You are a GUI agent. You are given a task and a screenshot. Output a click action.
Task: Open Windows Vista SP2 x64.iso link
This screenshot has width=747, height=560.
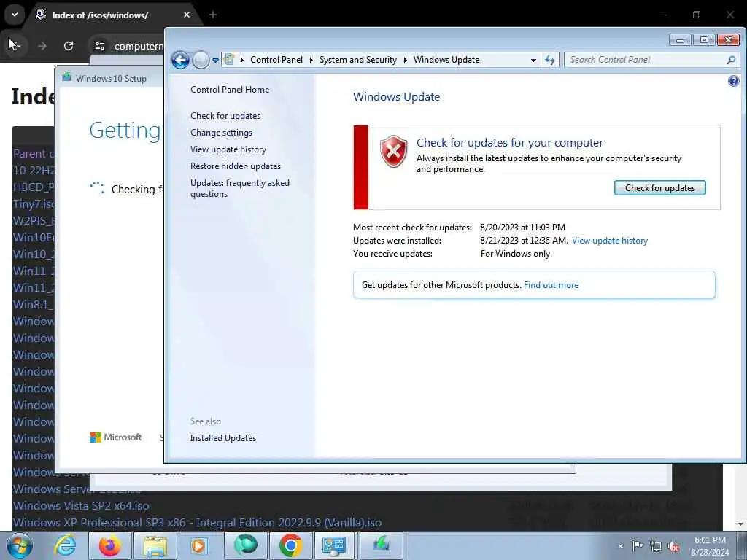pos(81,506)
